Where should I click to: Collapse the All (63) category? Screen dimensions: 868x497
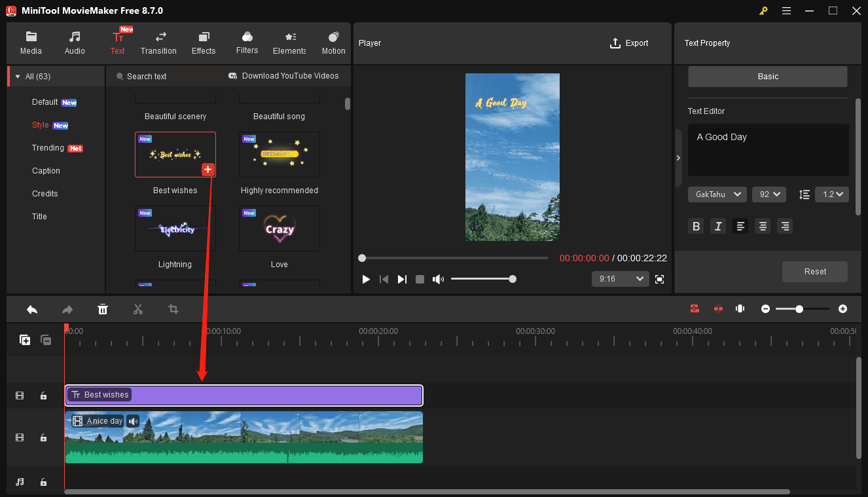[x=18, y=77]
